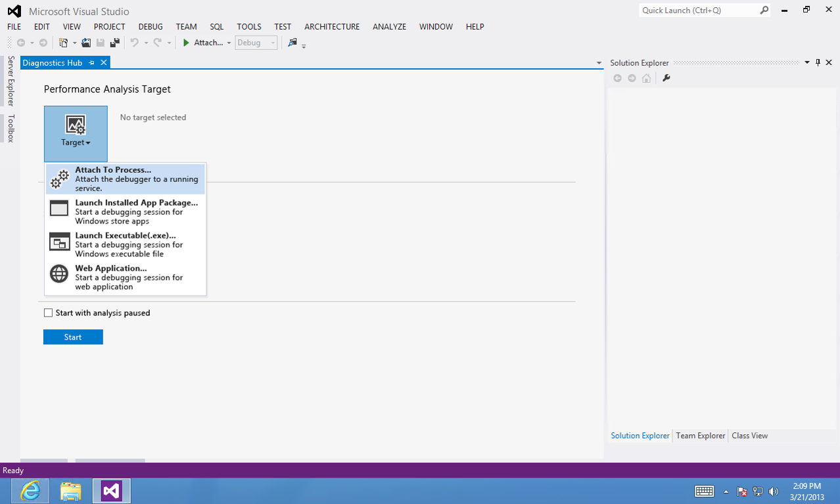Open the Solution Explorer window position dropdown

click(x=807, y=62)
